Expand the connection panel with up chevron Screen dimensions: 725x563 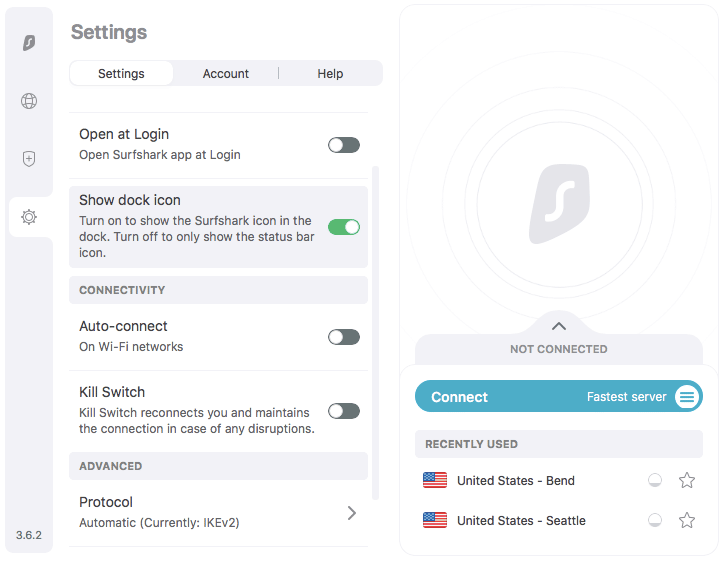click(x=559, y=326)
